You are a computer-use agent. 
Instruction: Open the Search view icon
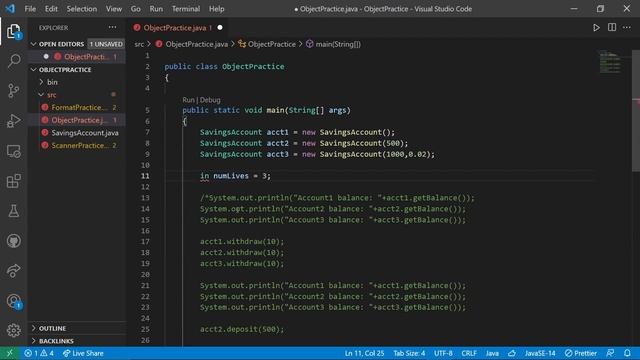[x=13, y=61]
